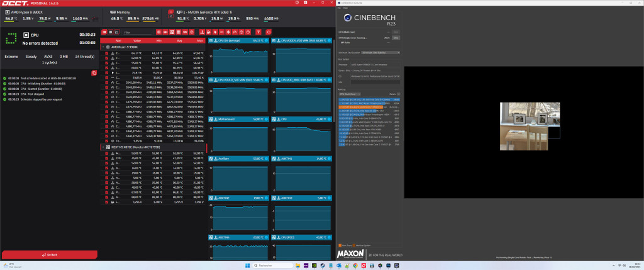Select the graph view layout icon
Image resolution: width=644 pixels, height=270 pixels.
[x=116, y=32]
